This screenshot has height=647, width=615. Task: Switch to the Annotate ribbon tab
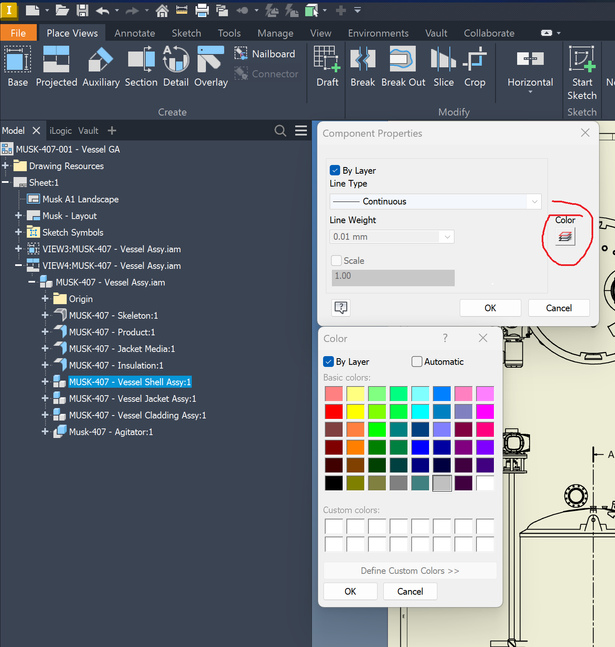135,33
